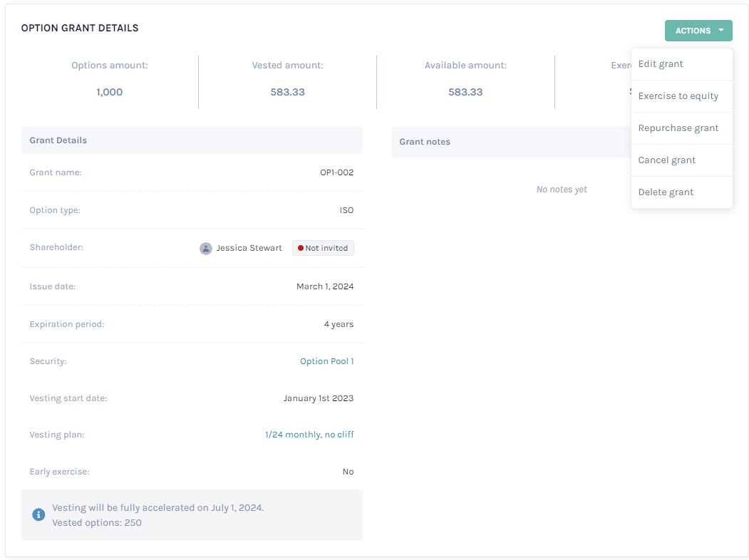The height and width of the screenshot is (560, 749).
Task: Select Delete grant menu entry
Action: pos(681,192)
